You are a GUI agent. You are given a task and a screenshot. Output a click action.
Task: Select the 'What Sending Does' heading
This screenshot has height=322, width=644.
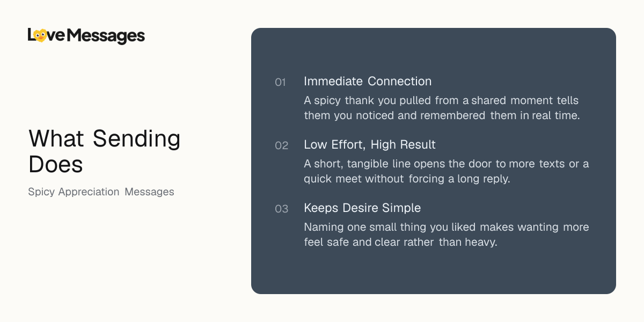pyautogui.click(x=105, y=151)
